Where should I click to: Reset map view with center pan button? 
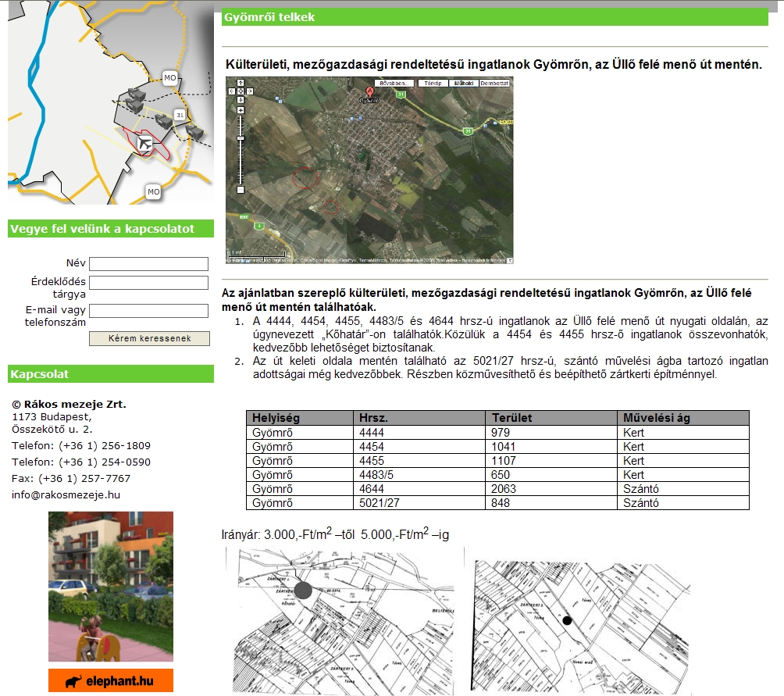coord(241,91)
